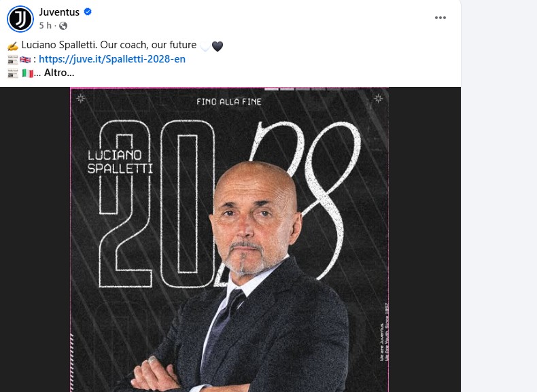Screen dimensions: 537x392
Task: Open the juve.it/Spalletti-2028-en link
Action: click(112, 59)
